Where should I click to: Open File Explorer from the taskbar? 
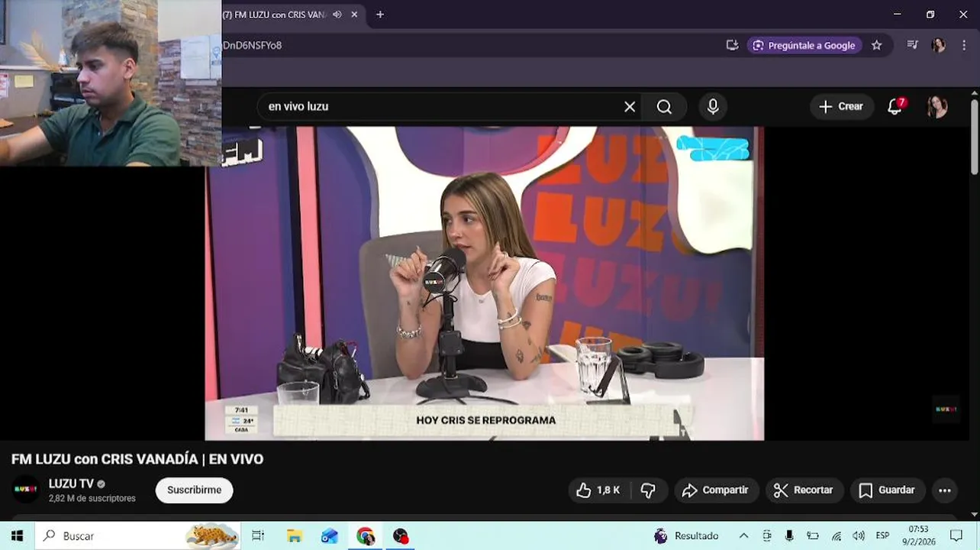point(294,535)
